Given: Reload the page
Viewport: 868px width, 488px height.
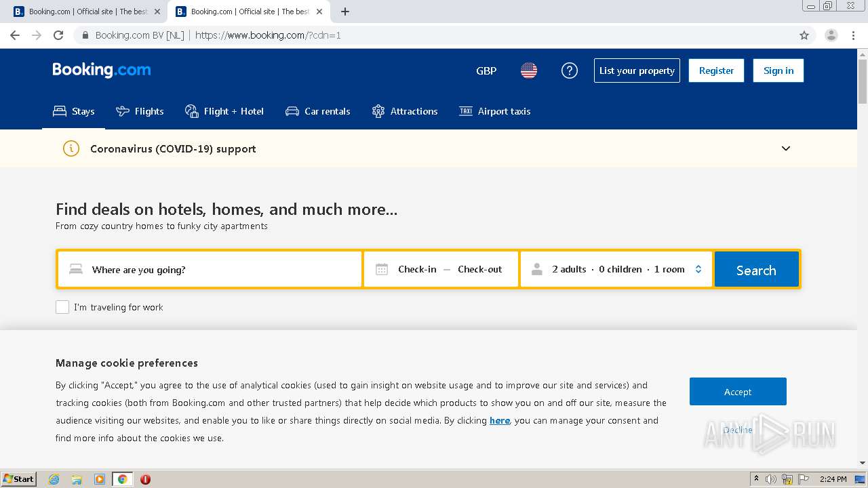Looking at the screenshot, I should click(58, 35).
